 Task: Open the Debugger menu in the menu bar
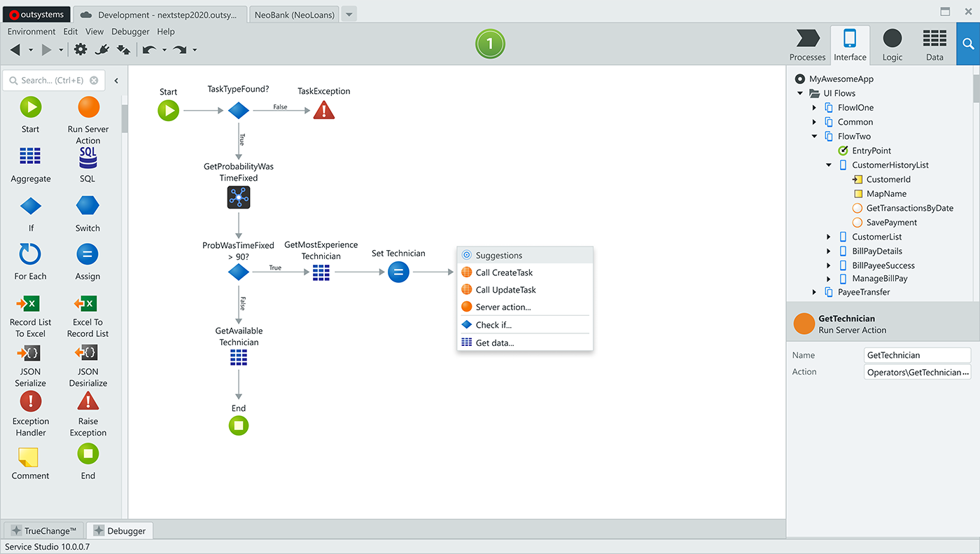tap(130, 32)
